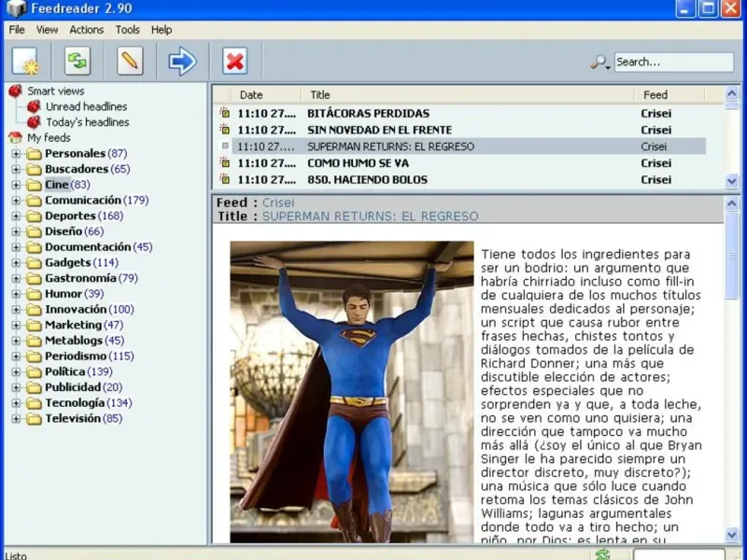Sort headlines by the Date column header
Viewport: 747px width, 560px height.
(266, 95)
